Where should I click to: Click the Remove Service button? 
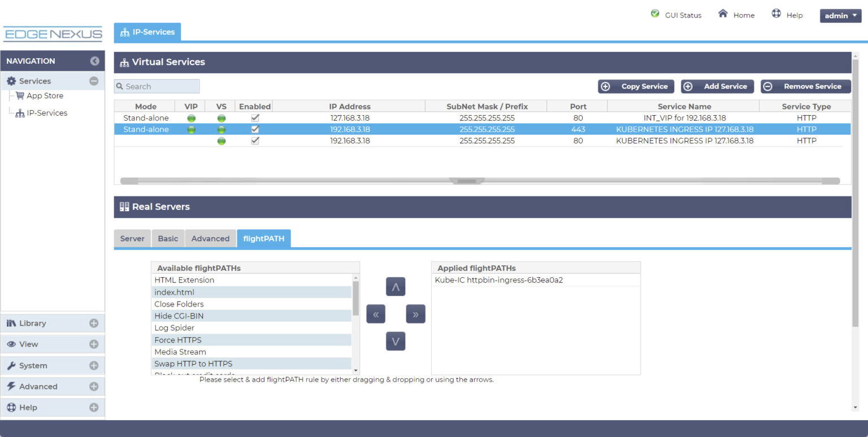(805, 86)
